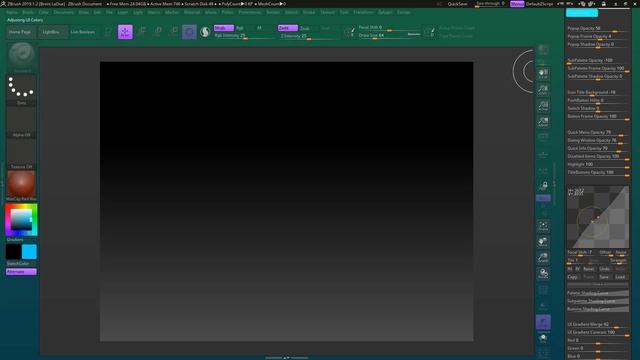Click Reset under the curve editor
The height and width of the screenshot is (360, 640).
click(589, 269)
